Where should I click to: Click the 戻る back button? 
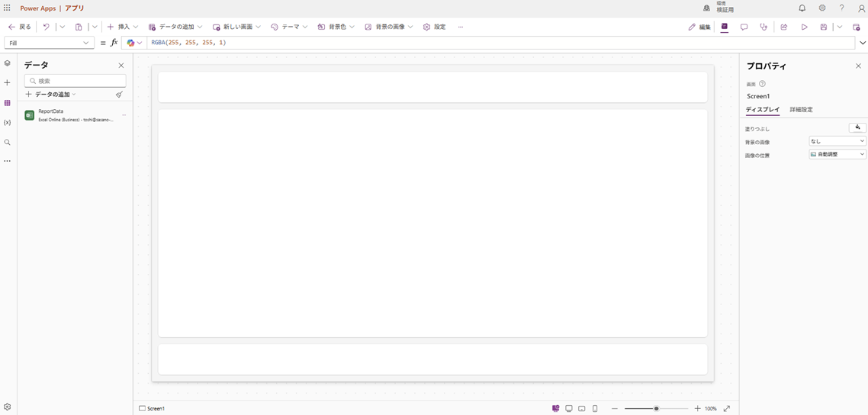pyautogui.click(x=20, y=27)
